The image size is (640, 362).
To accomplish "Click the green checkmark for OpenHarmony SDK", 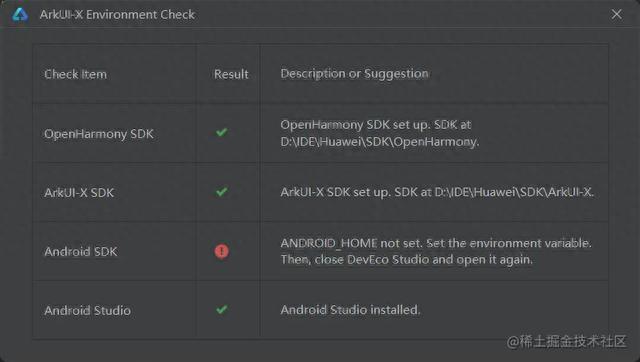I will click(x=222, y=132).
